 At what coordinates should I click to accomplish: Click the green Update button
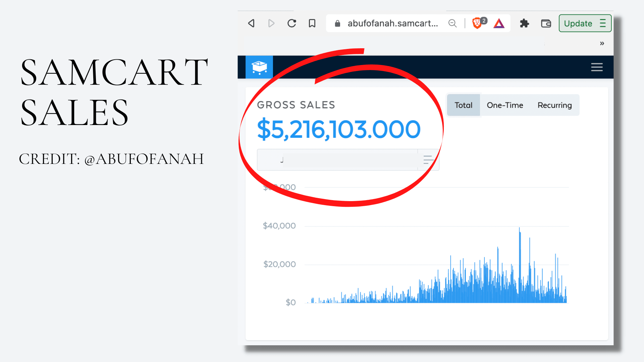585,23
